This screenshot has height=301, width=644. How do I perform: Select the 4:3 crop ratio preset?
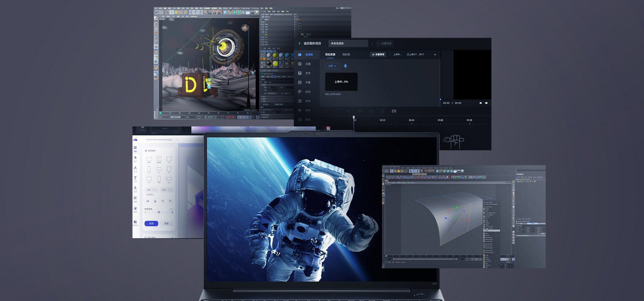tap(149, 179)
